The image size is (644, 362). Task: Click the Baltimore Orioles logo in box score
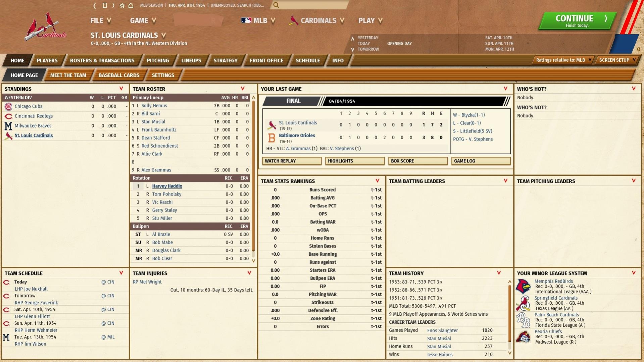(x=271, y=138)
